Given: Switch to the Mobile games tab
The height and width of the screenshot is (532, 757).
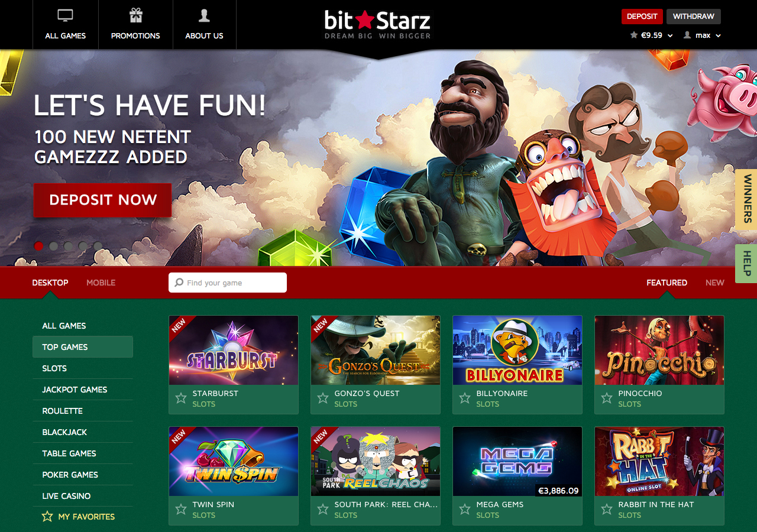Looking at the screenshot, I should (x=101, y=283).
